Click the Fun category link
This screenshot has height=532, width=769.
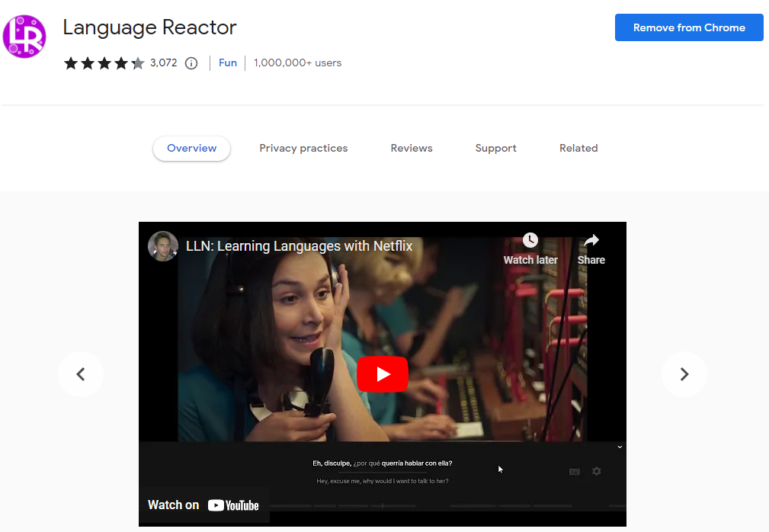228,62
